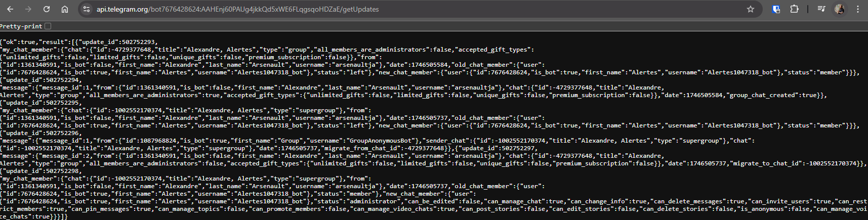This screenshot has height=220, width=868.
Task: Click the Pretty-print label text
Action: [x=21, y=26]
